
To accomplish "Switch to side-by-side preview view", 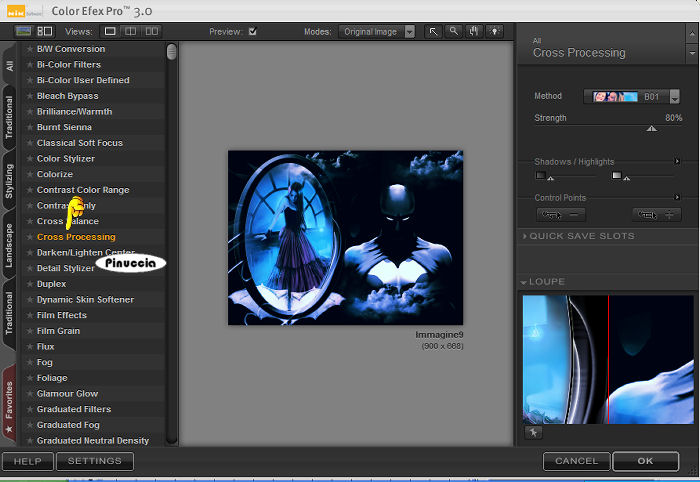I will coord(152,32).
